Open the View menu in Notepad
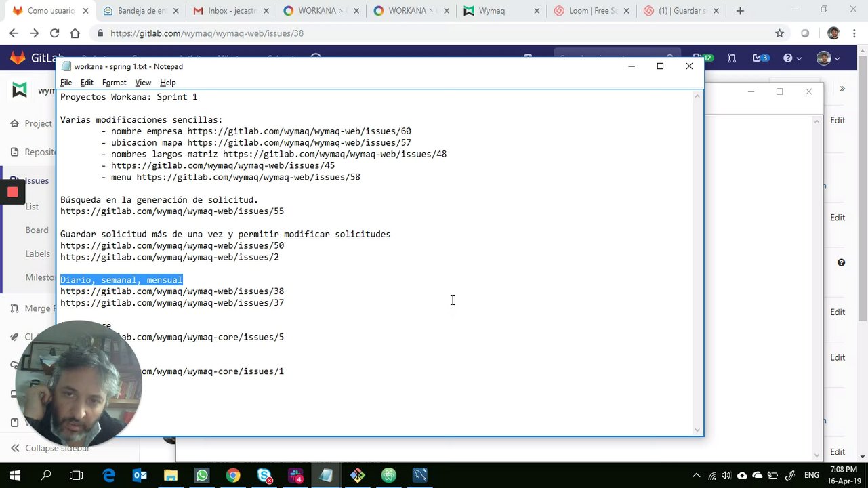Image resolution: width=868 pixels, height=488 pixels. pyautogui.click(x=142, y=83)
